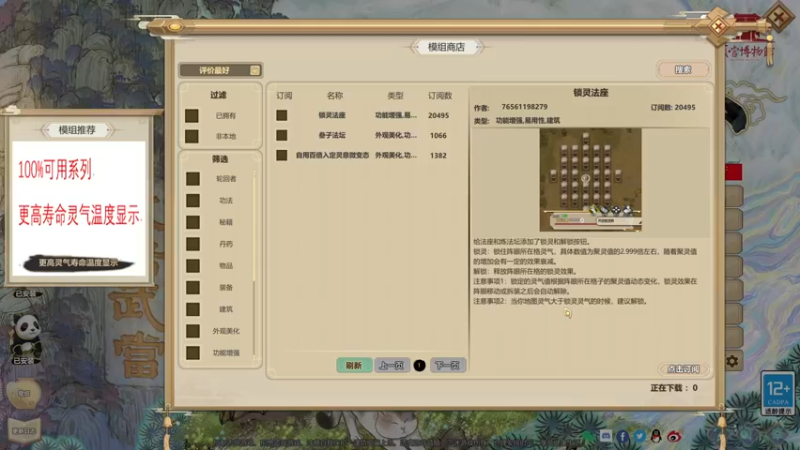Open the Weibo icon

(674, 436)
